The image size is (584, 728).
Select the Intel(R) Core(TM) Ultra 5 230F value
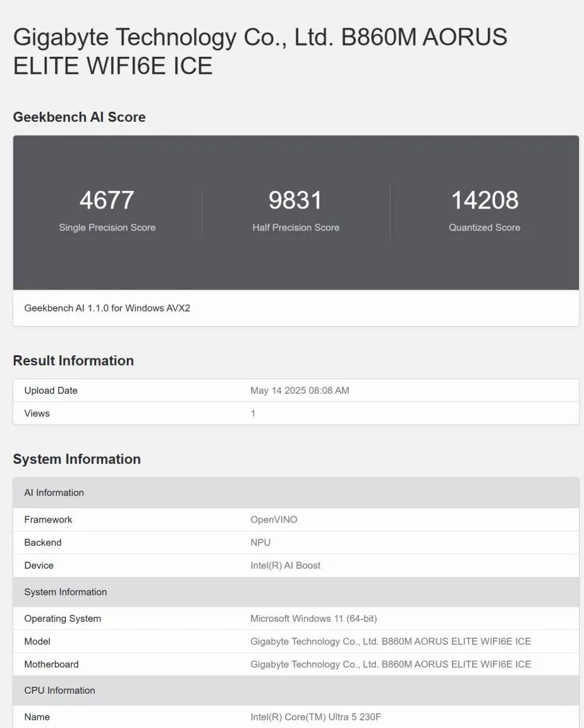pyautogui.click(x=316, y=717)
